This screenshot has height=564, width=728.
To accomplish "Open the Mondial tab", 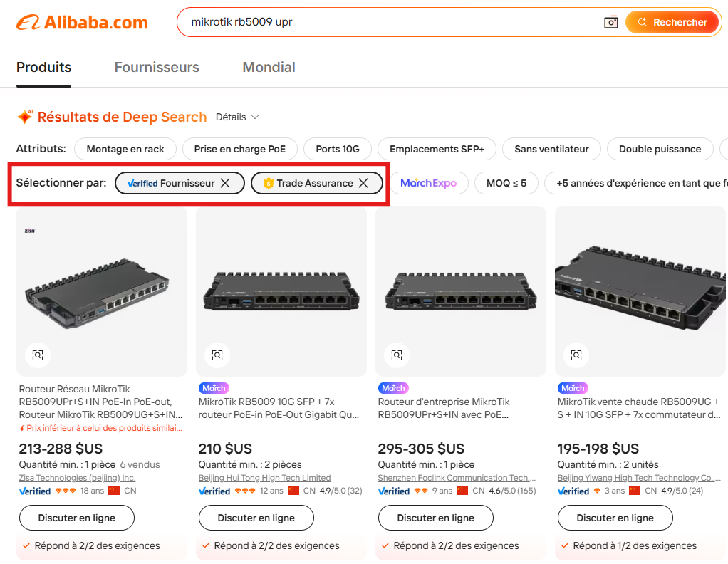I will (269, 68).
